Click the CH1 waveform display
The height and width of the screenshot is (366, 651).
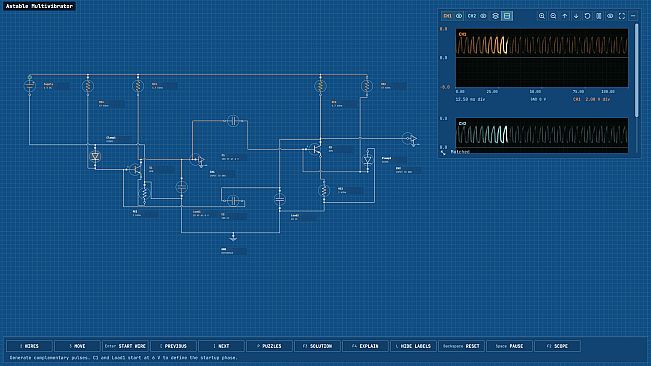542,58
